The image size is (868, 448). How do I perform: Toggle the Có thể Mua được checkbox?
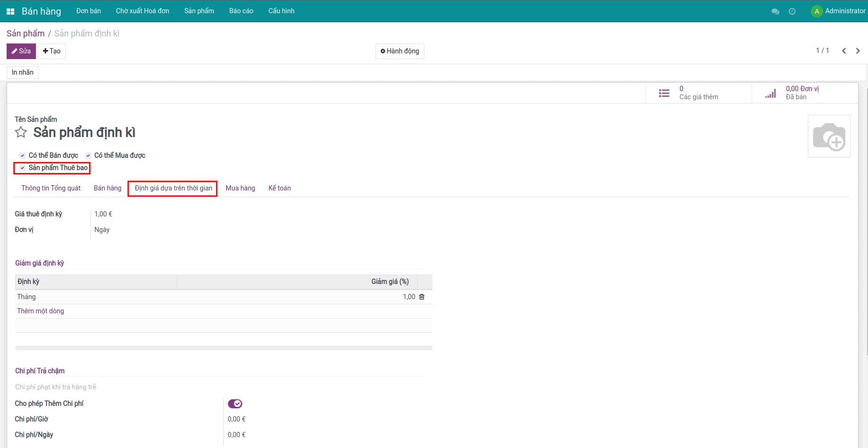click(x=88, y=155)
